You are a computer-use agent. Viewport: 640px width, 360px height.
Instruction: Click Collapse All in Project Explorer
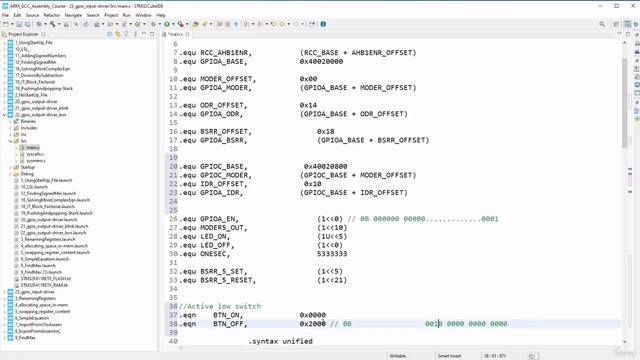pos(110,34)
